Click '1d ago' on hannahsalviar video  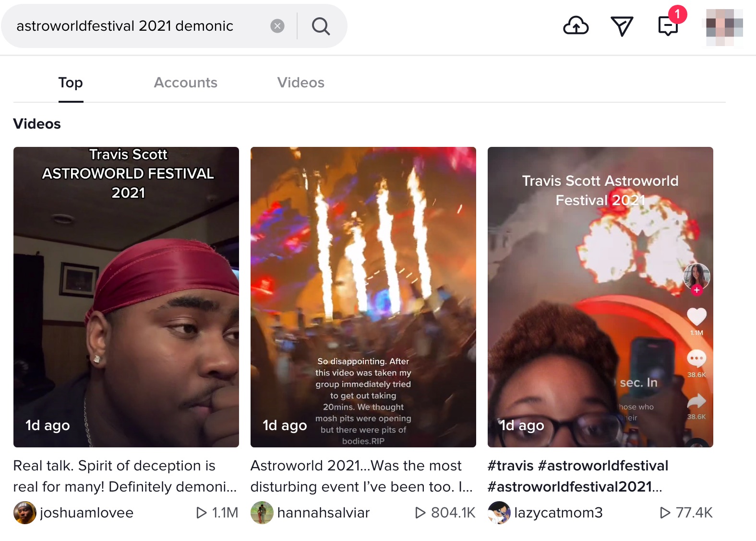coord(285,425)
